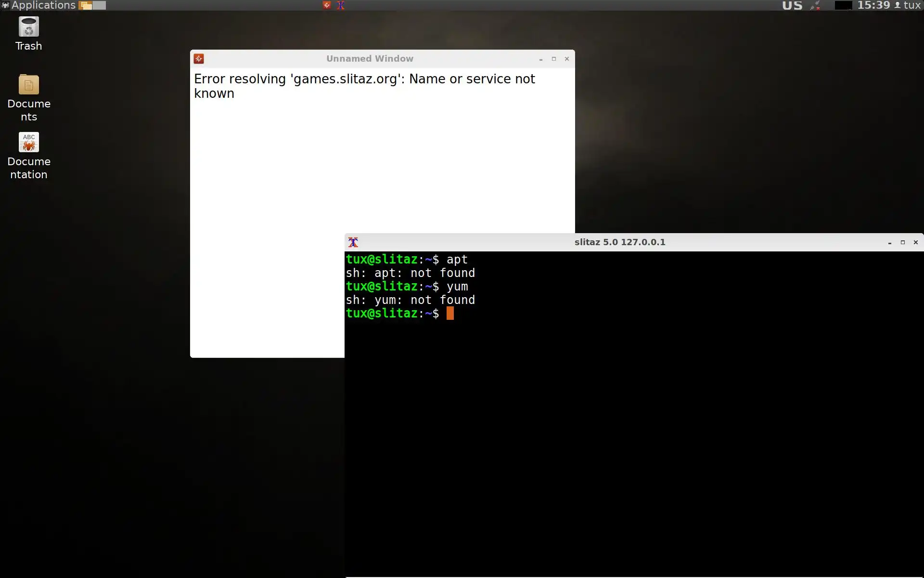Click the disconnected network tray icon
Viewport: 924px width, 578px height.
tap(815, 5)
